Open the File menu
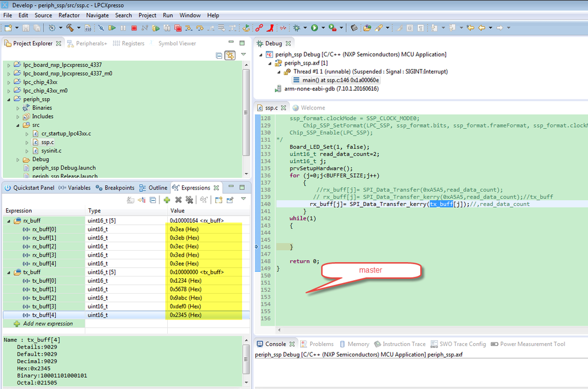The width and height of the screenshot is (588, 389). (8, 15)
